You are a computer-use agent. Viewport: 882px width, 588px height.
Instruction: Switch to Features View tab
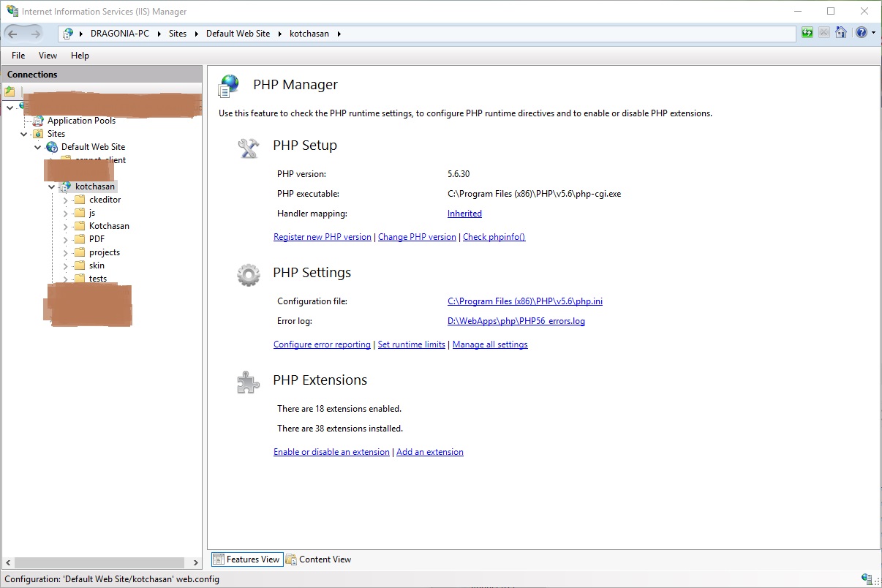click(x=246, y=559)
